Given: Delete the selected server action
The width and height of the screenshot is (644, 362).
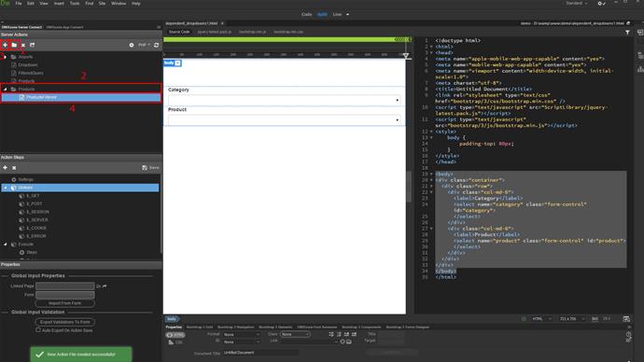Looking at the screenshot, I should pos(23,45).
